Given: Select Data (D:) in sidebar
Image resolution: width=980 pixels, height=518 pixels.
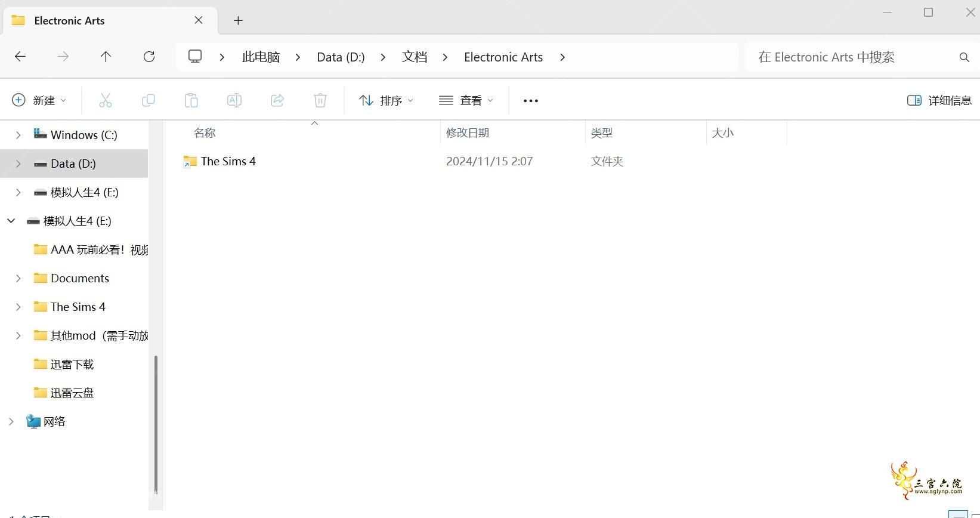Looking at the screenshot, I should click(73, 164).
